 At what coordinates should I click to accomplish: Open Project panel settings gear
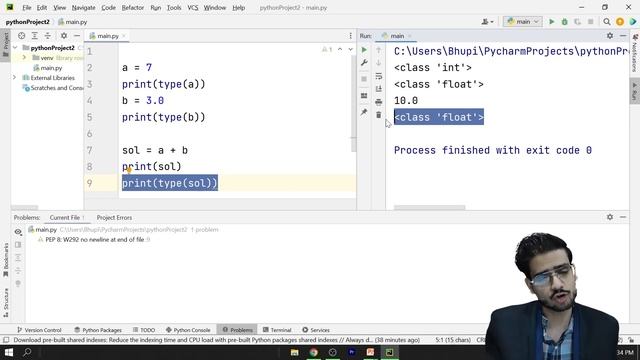64,36
